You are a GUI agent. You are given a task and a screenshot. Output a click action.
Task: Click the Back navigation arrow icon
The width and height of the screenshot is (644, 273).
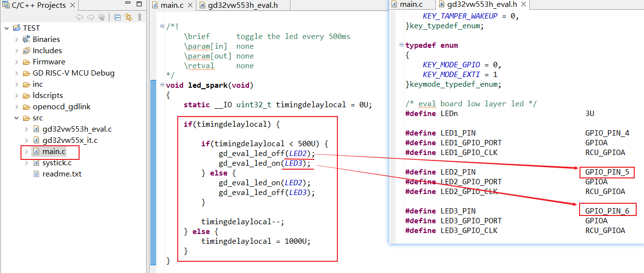80,17
